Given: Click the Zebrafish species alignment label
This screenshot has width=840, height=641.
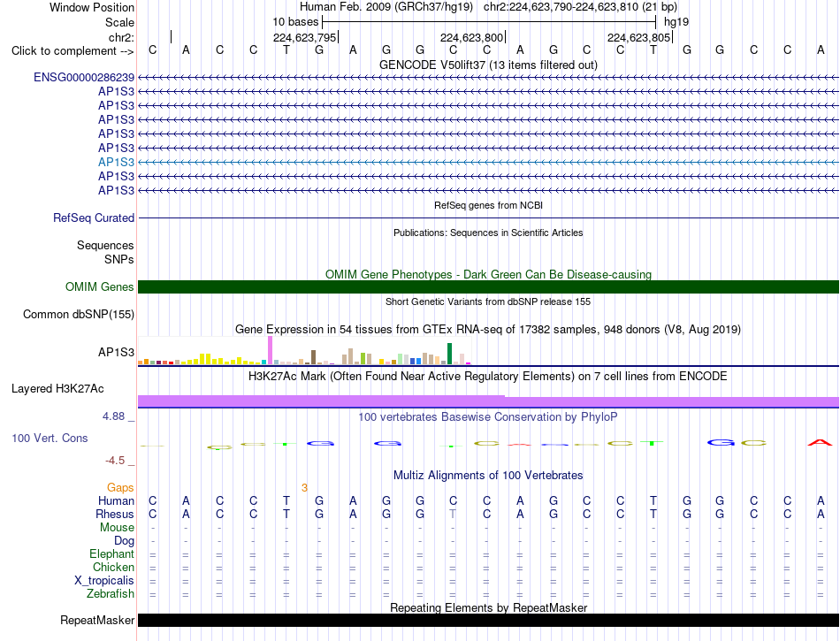Looking at the screenshot, I should pyautogui.click(x=111, y=594).
